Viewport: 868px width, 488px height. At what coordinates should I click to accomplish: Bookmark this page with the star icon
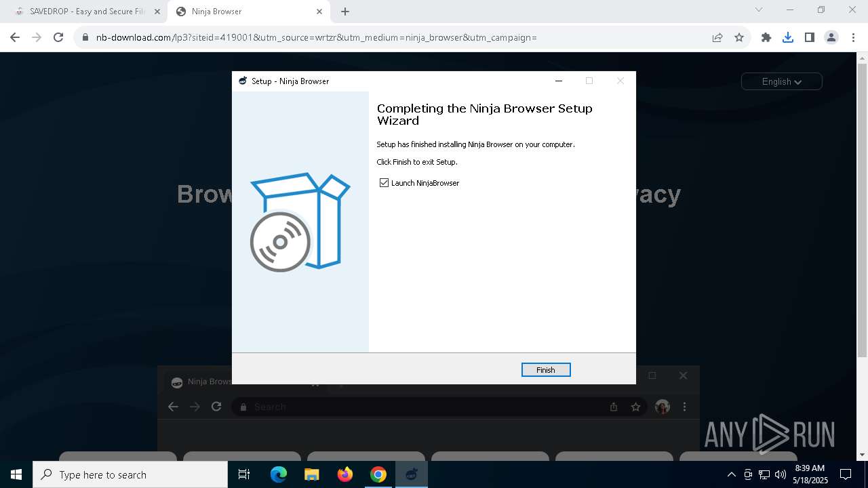[739, 37]
